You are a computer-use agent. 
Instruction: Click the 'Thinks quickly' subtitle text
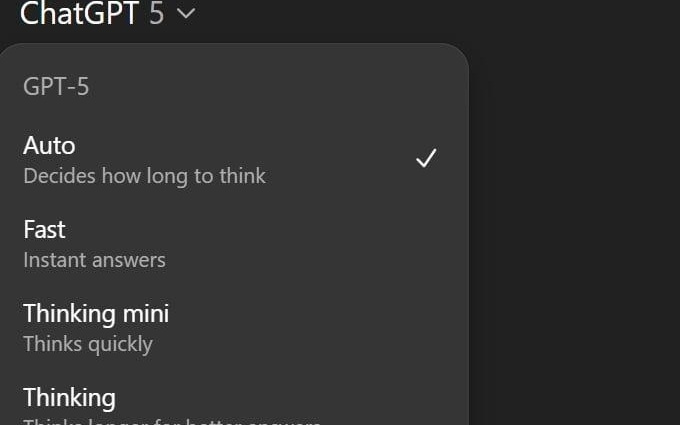pyautogui.click(x=88, y=344)
